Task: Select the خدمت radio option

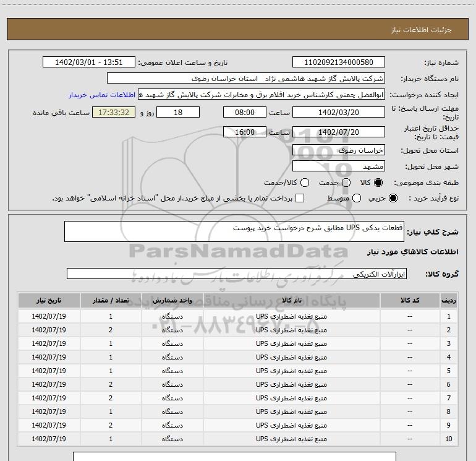Action: [x=346, y=183]
